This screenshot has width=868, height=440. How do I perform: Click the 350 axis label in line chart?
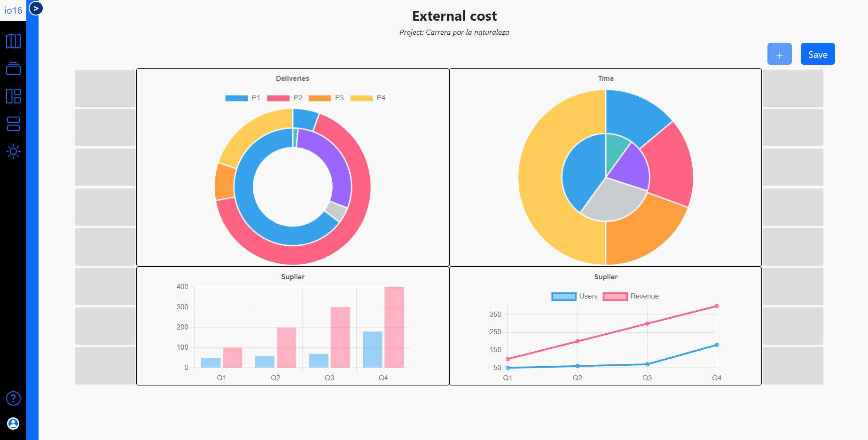495,314
